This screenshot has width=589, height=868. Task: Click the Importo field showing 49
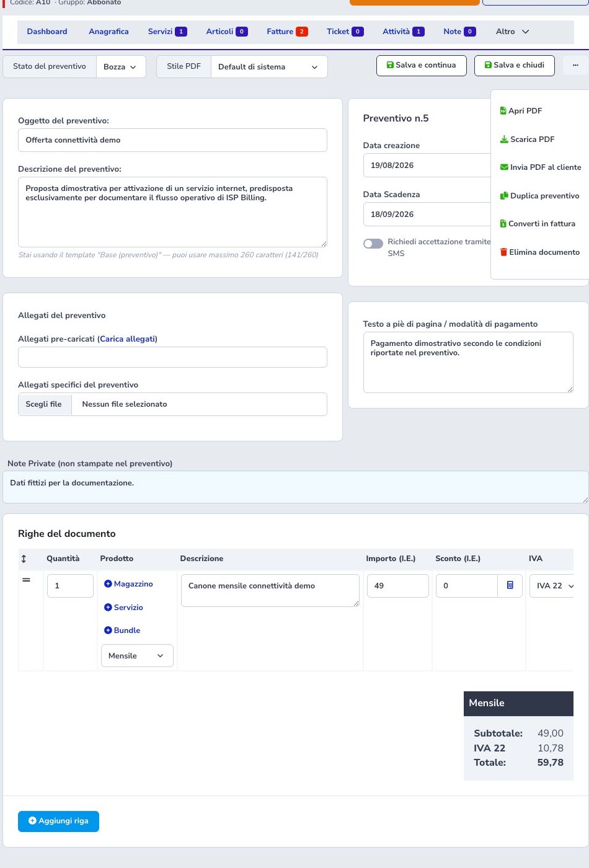pos(398,586)
